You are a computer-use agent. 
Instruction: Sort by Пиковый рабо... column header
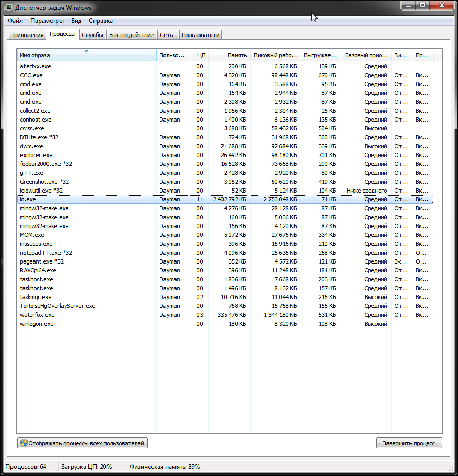(276, 55)
